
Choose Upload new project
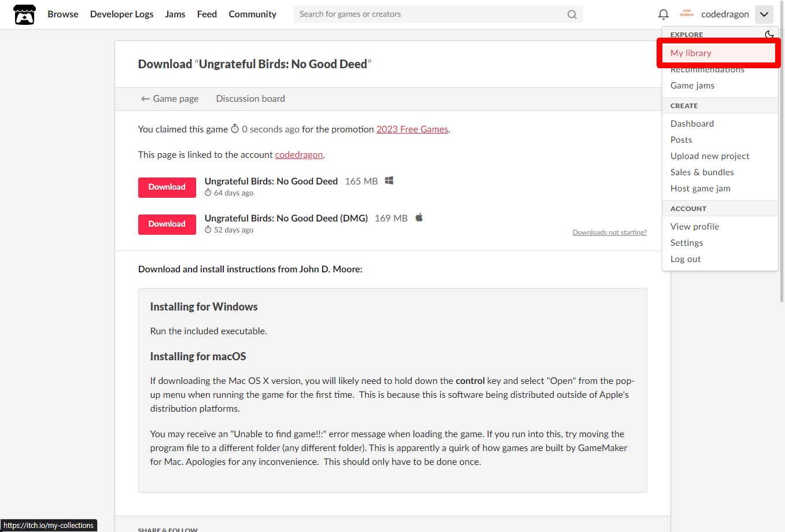(x=710, y=156)
